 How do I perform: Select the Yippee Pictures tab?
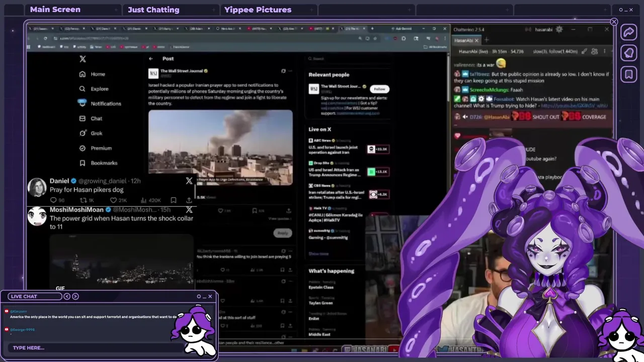pyautogui.click(x=268, y=10)
